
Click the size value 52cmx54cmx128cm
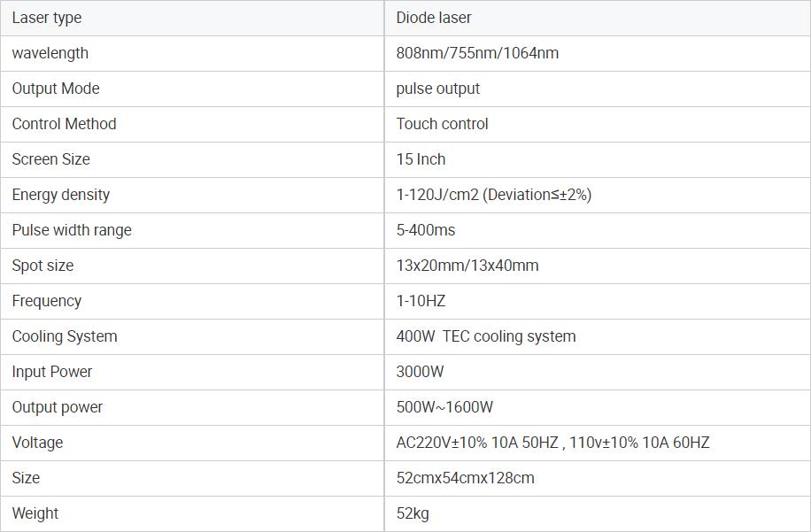[465, 478]
